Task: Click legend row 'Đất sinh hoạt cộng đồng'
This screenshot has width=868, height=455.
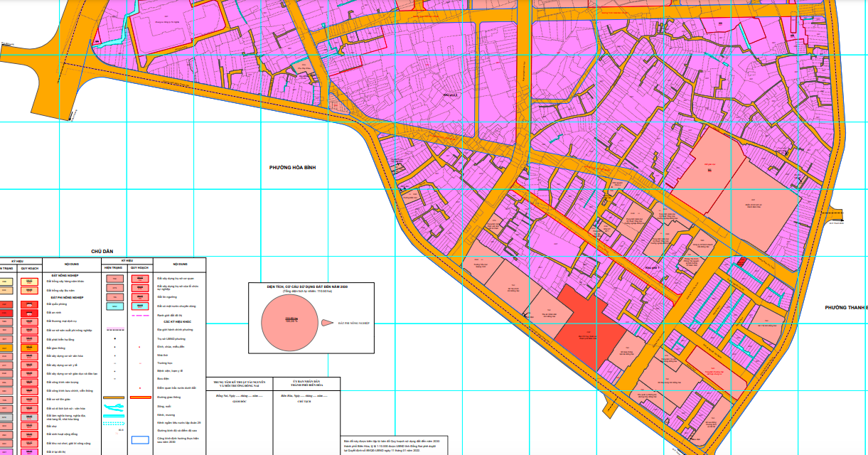Action: point(62,434)
